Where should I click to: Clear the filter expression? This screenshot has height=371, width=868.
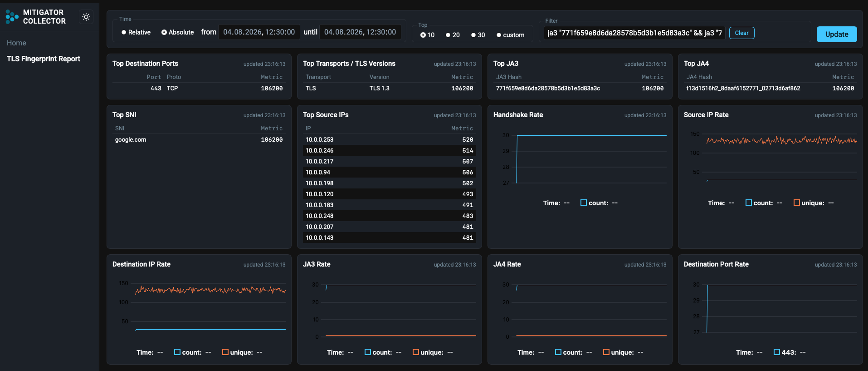(741, 33)
